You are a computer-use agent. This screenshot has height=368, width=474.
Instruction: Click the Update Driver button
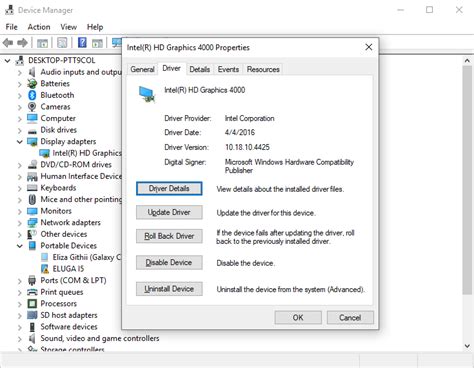[x=169, y=212]
